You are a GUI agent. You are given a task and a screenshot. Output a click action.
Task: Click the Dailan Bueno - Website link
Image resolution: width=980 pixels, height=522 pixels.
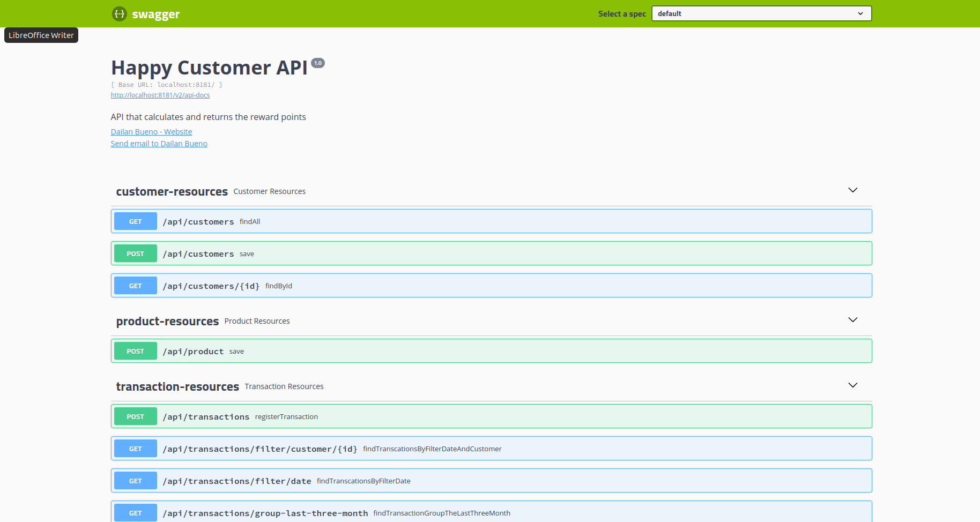coord(151,131)
